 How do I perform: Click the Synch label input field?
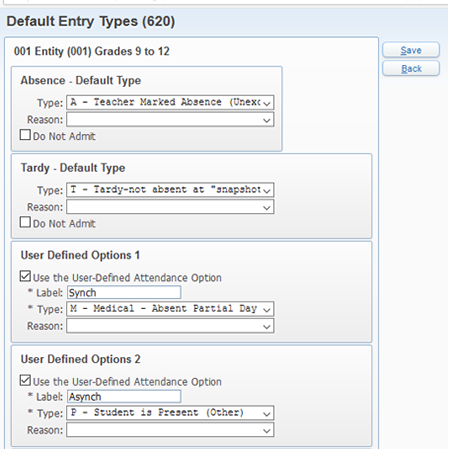(x=124, y=292)
